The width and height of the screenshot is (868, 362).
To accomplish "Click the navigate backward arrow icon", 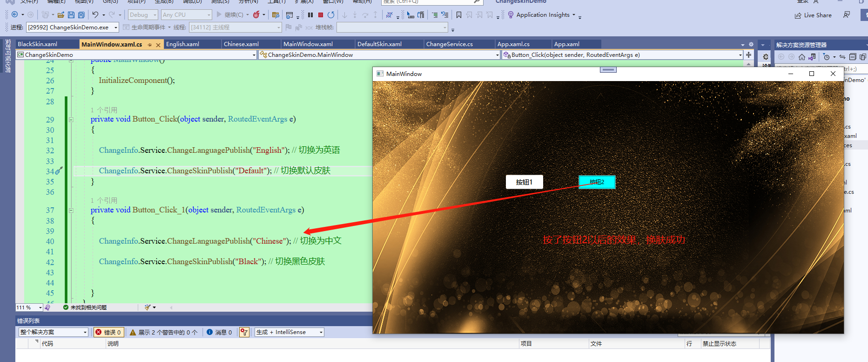I will click(14, 15).
